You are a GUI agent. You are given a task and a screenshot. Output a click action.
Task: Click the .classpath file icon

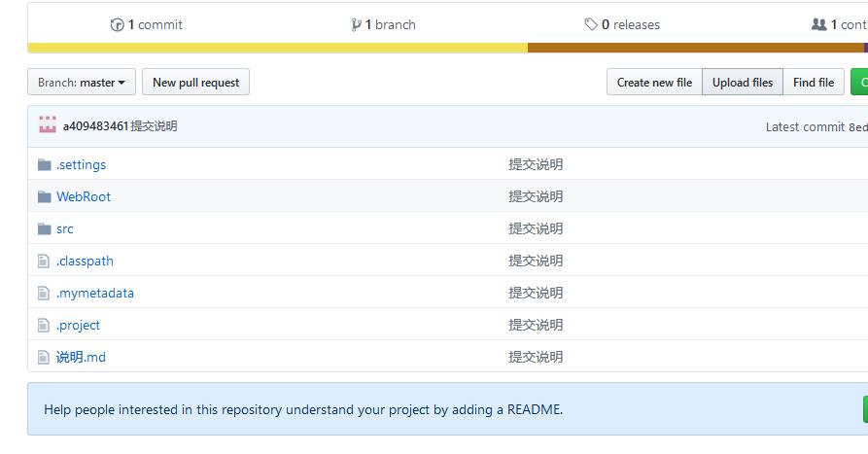click(43, 261)
